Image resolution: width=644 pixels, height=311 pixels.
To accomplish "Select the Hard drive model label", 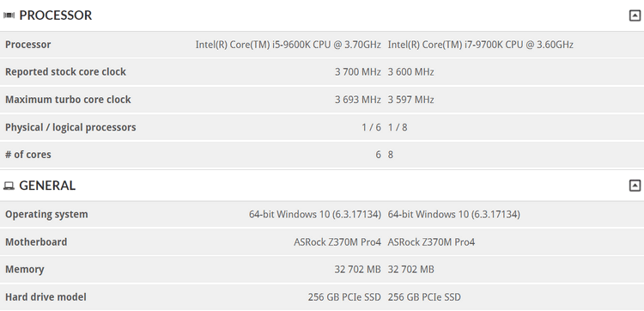I will click(x=46, y=297).
